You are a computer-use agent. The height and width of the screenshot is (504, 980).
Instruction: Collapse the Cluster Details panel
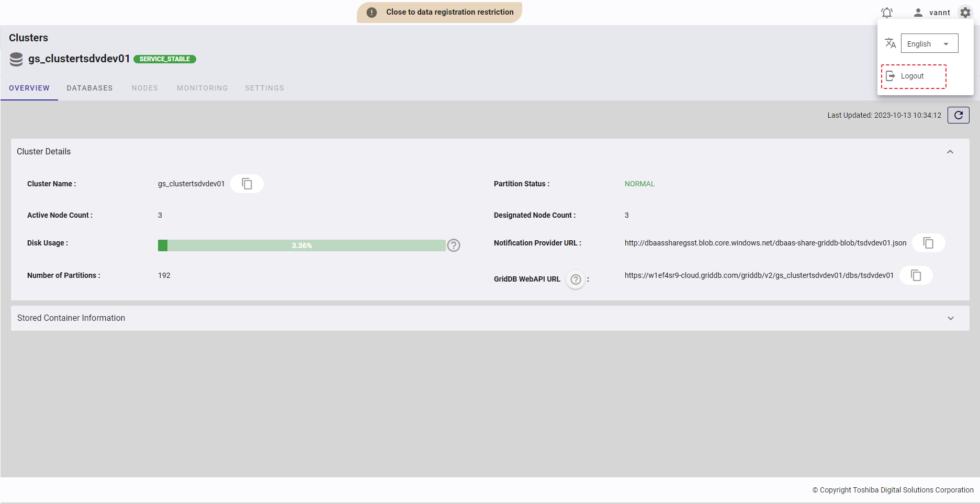(x=950, y=152)
